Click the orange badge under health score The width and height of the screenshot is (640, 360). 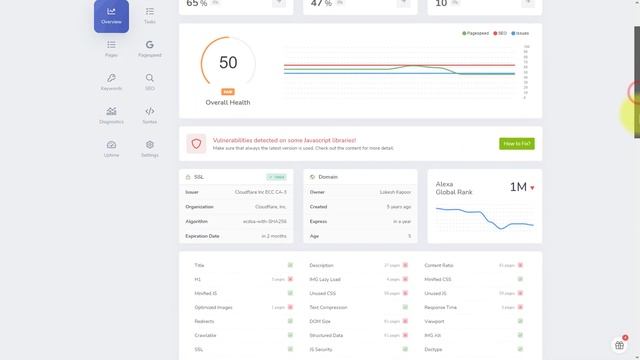tap(228, 92)
